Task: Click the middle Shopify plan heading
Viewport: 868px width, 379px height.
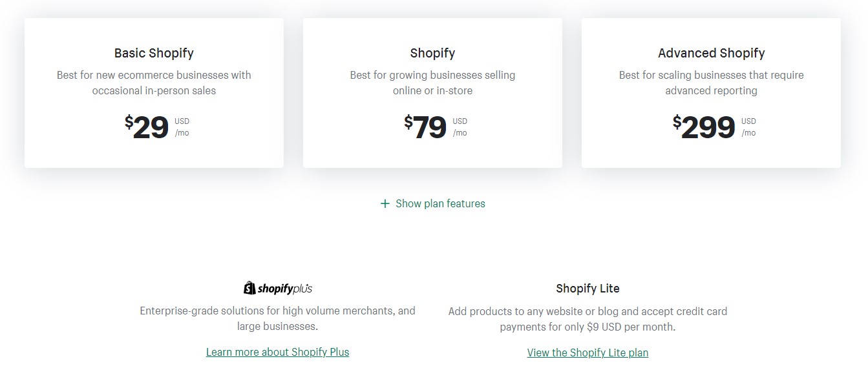Action: (x=432, y=53)
